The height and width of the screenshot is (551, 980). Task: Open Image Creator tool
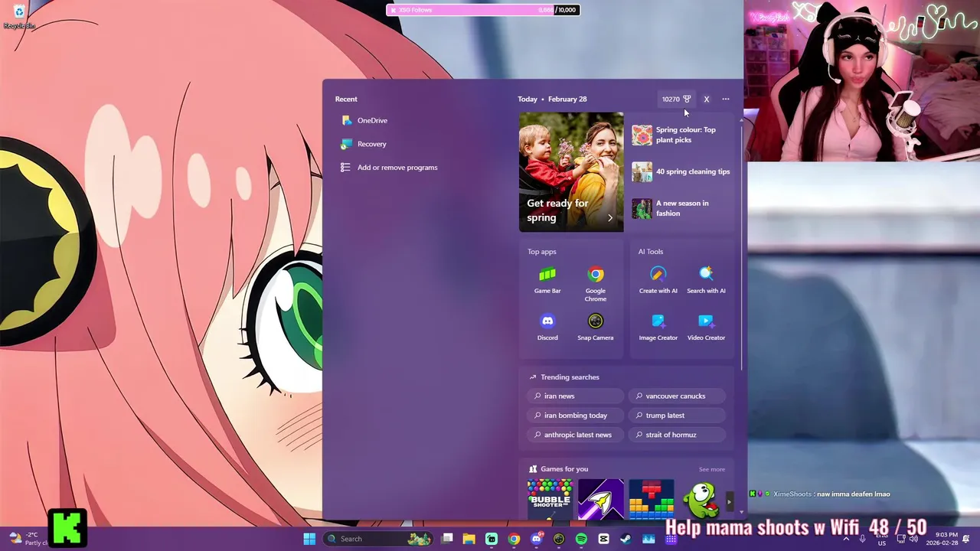click(658, 328)
